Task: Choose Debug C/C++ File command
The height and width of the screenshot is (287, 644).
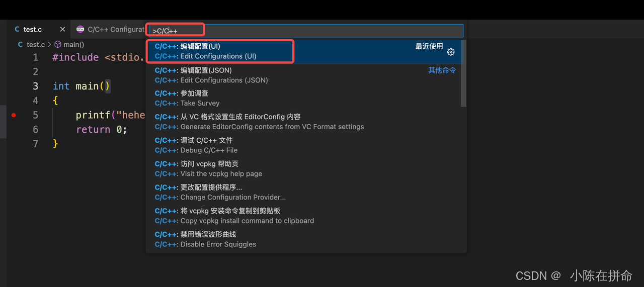Action: tap(303, 145)
